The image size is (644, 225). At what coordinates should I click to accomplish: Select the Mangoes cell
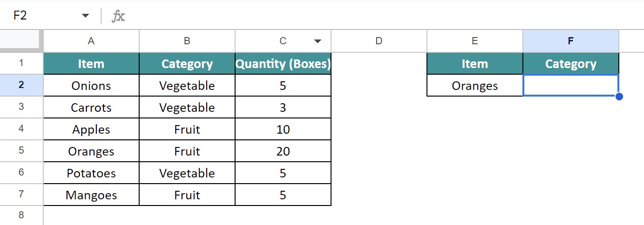click(x=91, y=195)
